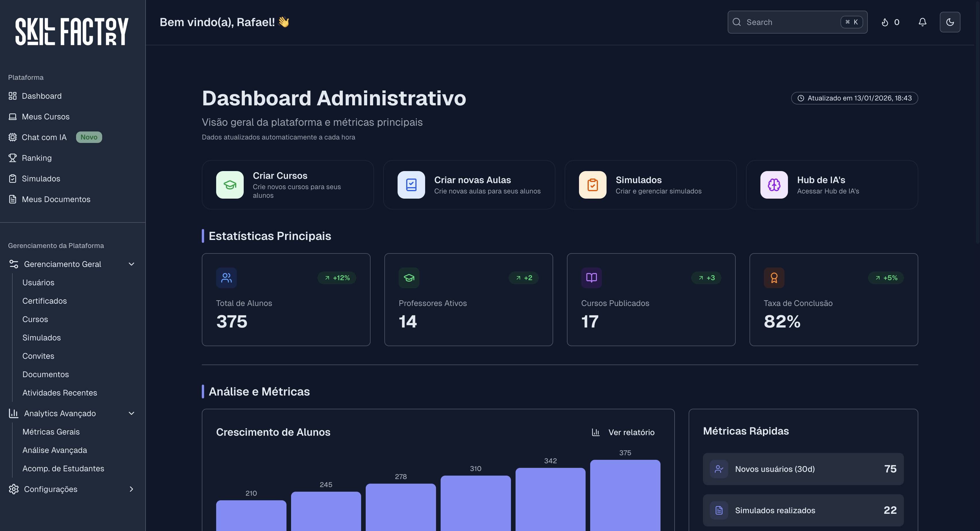The width and height of the screenshot is (980, 531).
Task: Click the Criar novas Aulas book icon
Action: pos(411,185)
